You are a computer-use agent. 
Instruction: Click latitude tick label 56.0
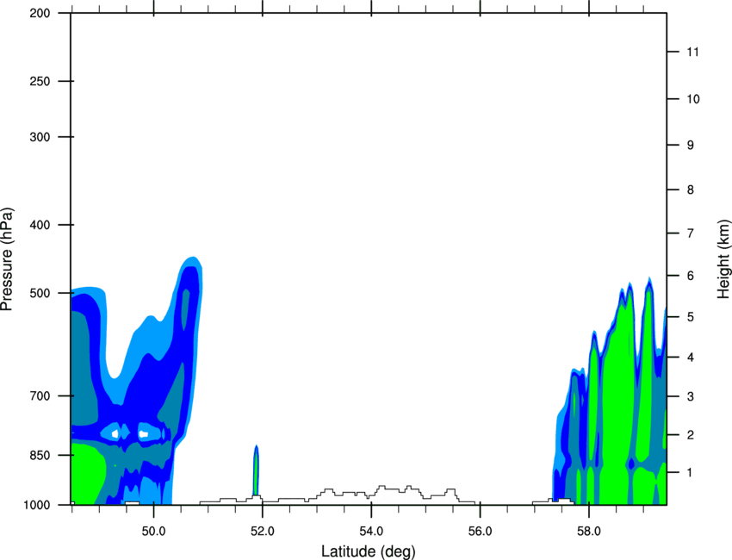tap(480, 532)
